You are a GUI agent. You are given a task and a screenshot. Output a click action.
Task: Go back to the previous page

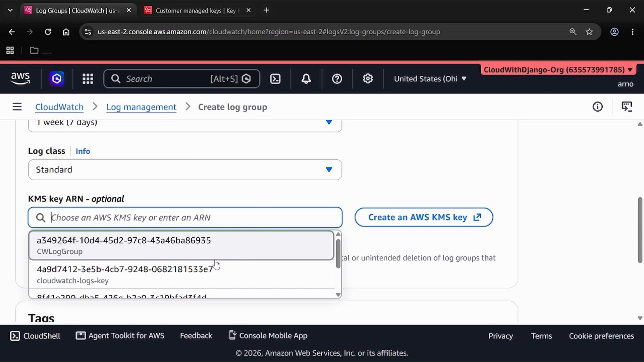[12, 32]
